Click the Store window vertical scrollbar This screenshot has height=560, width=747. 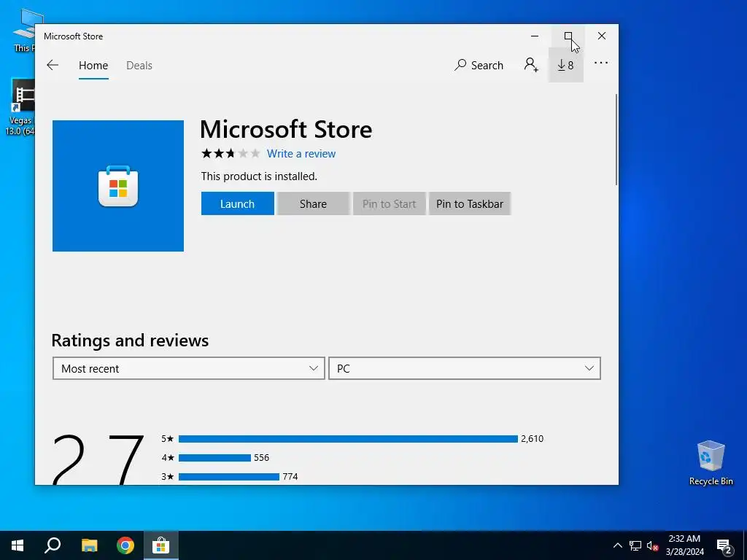(x=616, y=140)
